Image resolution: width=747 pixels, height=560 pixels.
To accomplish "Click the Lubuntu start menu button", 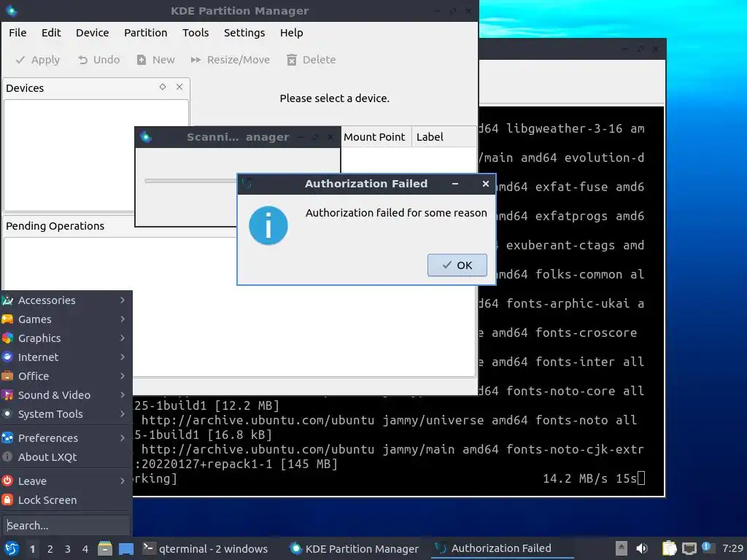I will (12, 549).
